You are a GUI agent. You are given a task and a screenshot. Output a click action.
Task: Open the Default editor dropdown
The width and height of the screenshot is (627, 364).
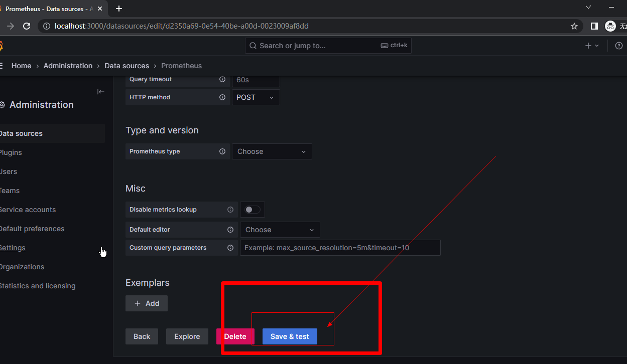click(x=280, y=230)
